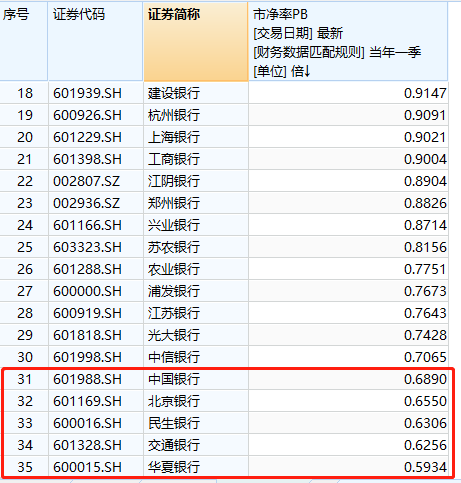
Task: Sort by the 市净率PB column header
Action: (x=348, y=42)
